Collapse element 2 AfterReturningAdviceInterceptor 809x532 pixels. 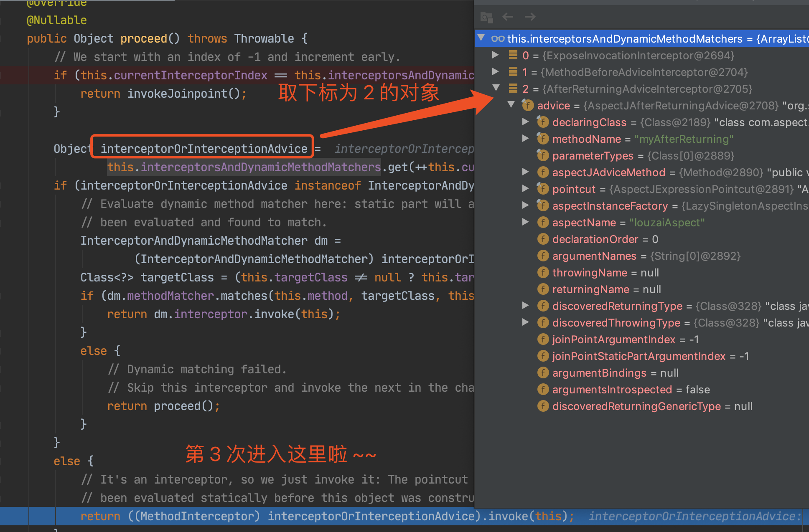pos(496,88)
